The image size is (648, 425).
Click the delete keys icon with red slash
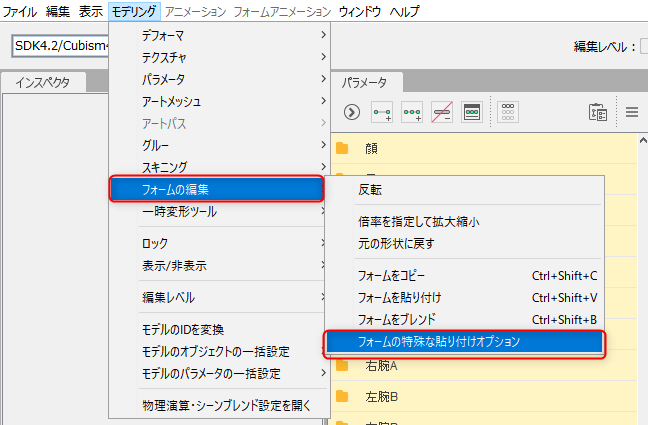[442, 112]
